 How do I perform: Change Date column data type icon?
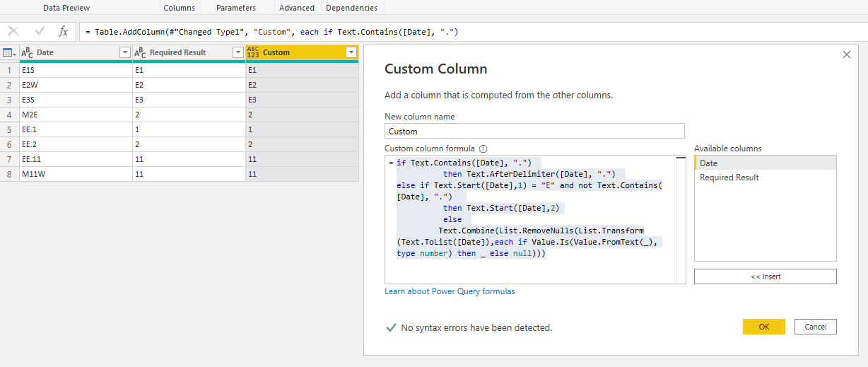point(27,52)
